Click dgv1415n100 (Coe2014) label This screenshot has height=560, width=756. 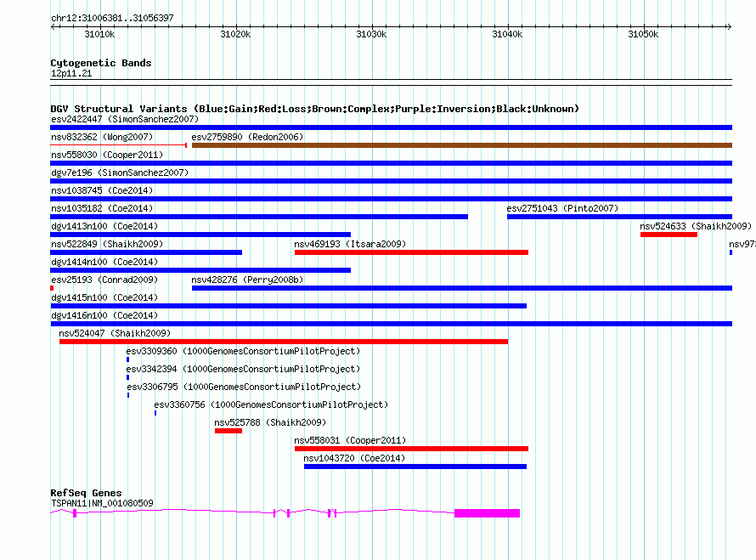(104, 297)
